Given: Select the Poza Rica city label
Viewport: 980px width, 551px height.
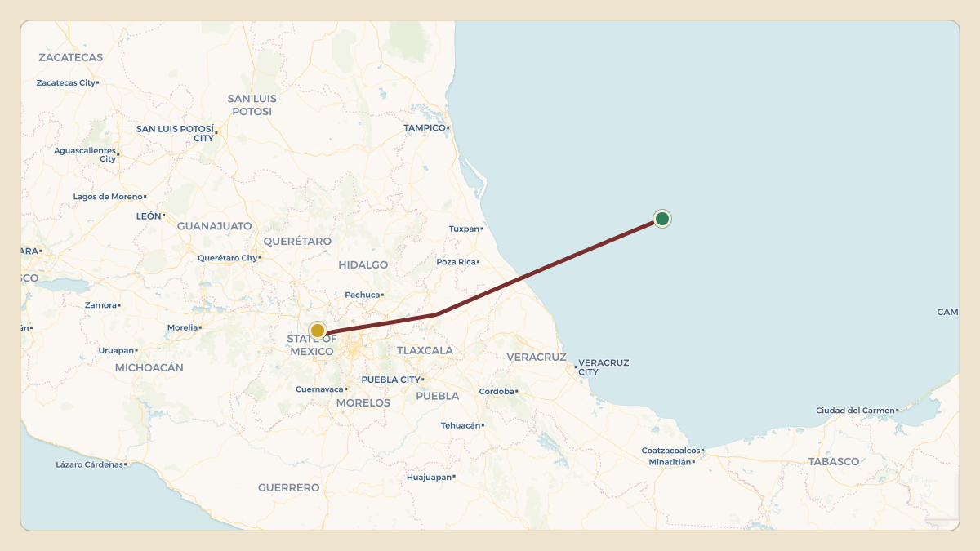Looking at the screenshot, I should pyautogui.click(x=456, y=262).
